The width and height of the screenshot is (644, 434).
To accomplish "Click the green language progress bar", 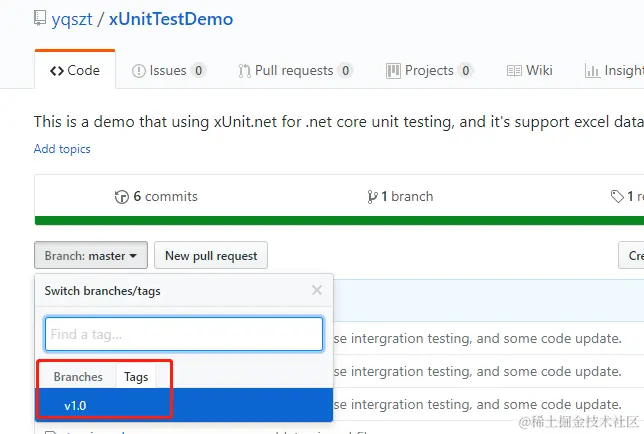I will point(339,221).
